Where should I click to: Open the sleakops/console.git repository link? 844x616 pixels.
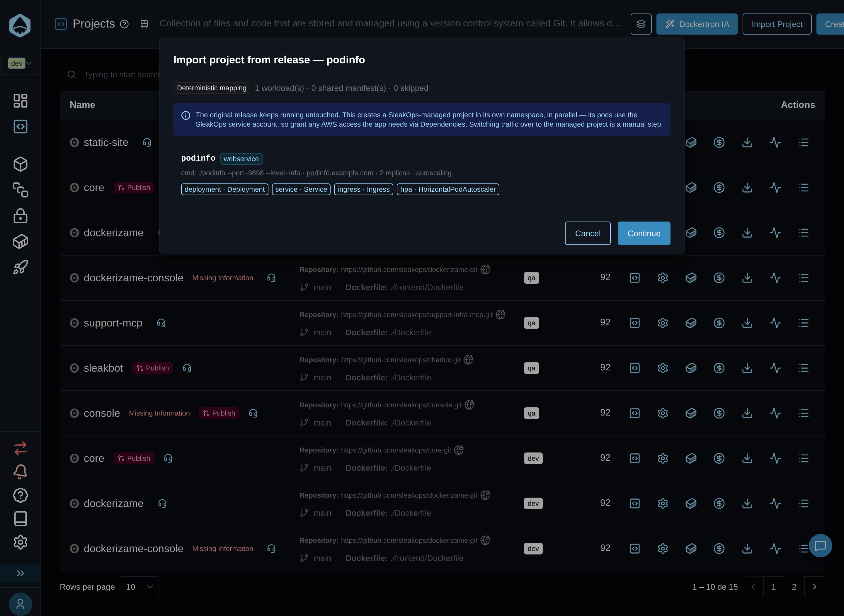401,405
